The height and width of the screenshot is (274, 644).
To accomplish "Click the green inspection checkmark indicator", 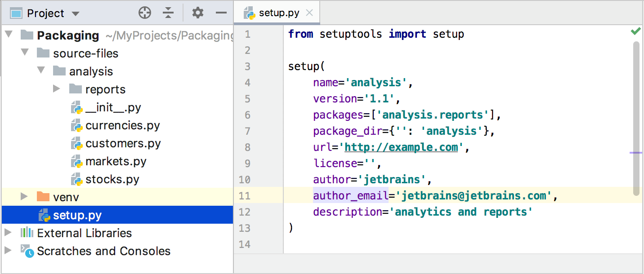I will 635,31.
